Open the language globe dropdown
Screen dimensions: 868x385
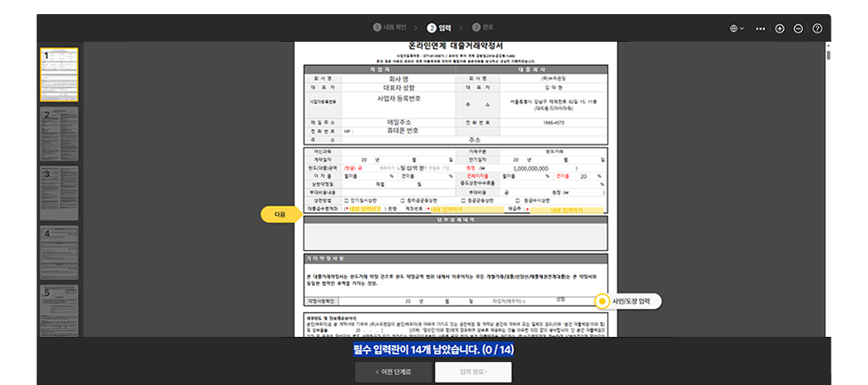(737, 29)
